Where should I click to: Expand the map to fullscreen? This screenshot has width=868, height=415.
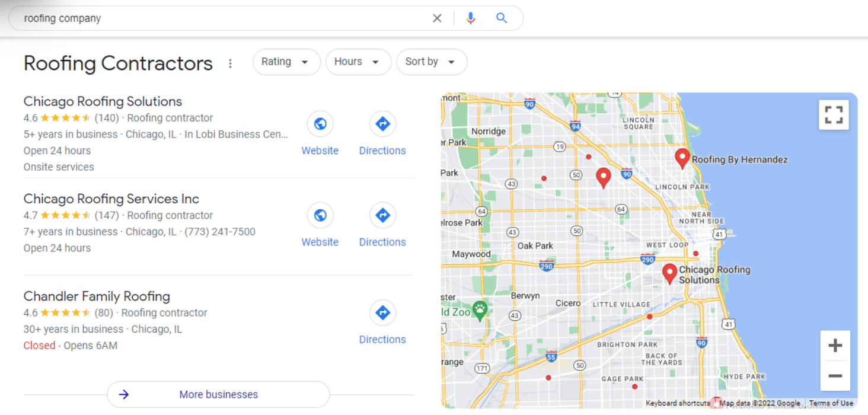[834, 114]
